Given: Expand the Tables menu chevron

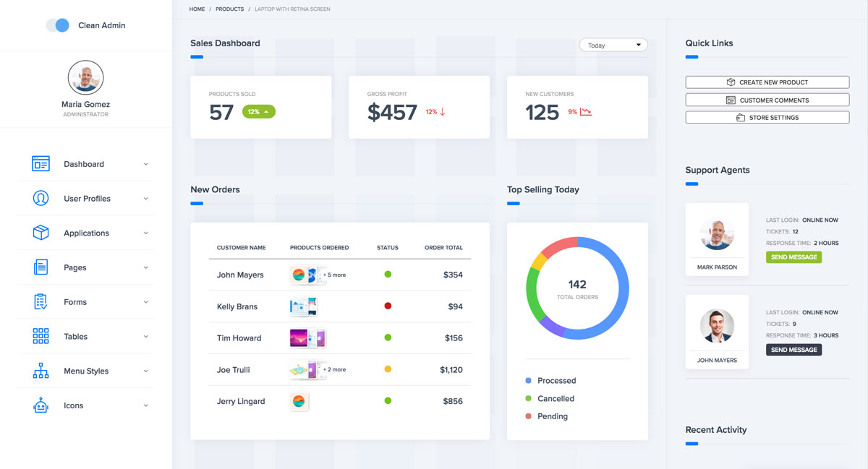Looking at the screenshot, I should [145, 337].
